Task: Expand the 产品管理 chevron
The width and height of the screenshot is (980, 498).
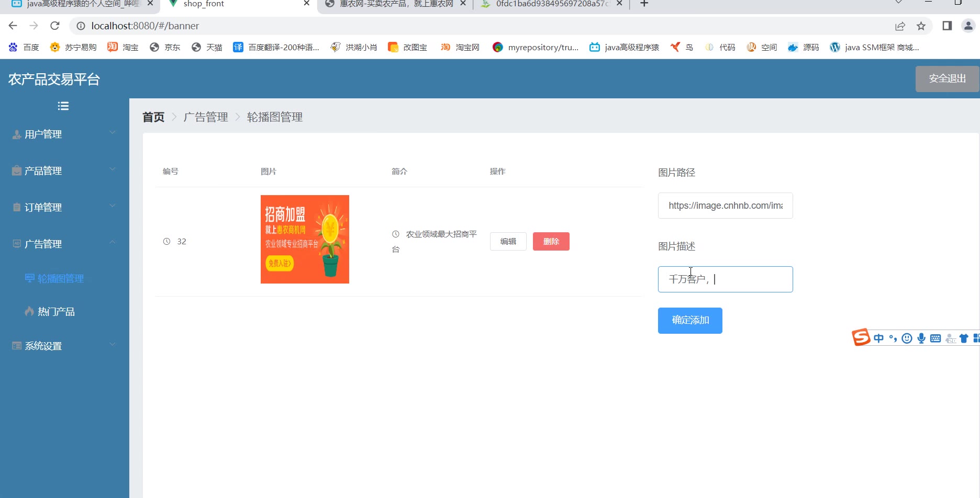Action: (112, 169)
